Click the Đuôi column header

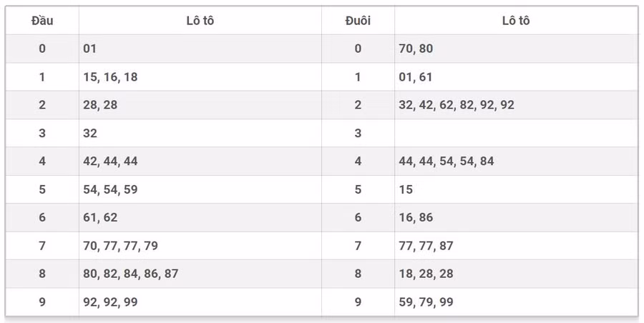pyautogui.click(x=358, y=21)
